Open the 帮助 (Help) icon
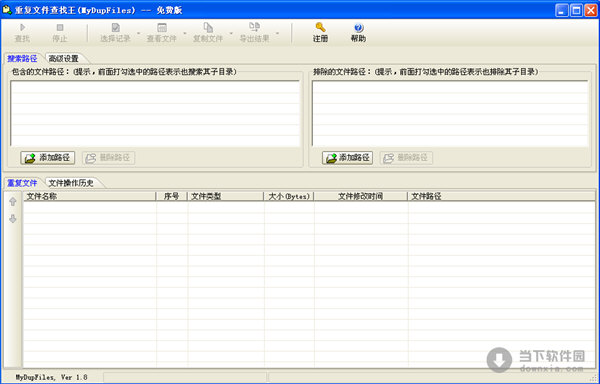Viewport: 600px width, 384px height. 358,28
